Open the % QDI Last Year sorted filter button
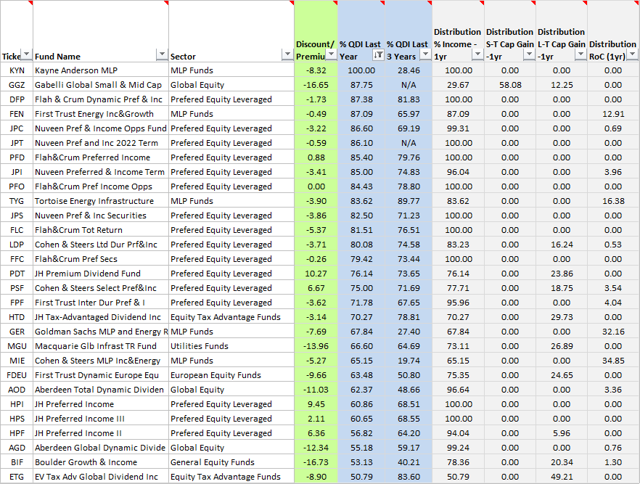This screenshot has width=640, height=484. [x=379, y=54]
